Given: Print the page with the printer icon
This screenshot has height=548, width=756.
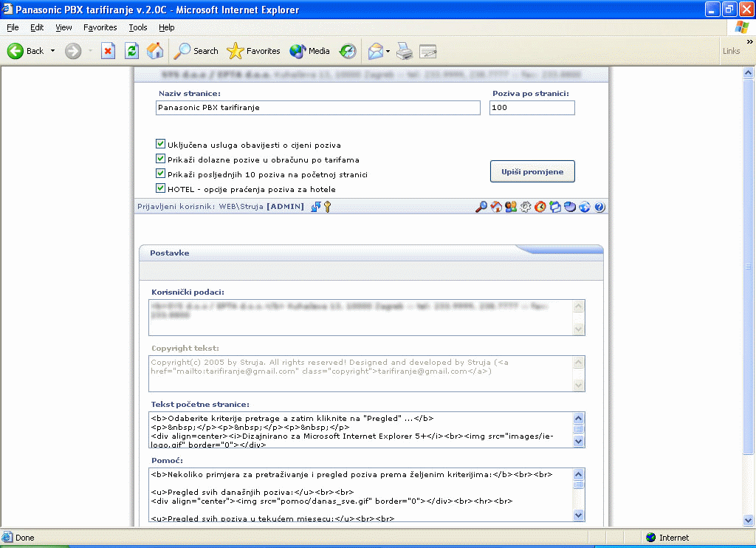Looking at the screenshot, I should click(x=405, y=51).
